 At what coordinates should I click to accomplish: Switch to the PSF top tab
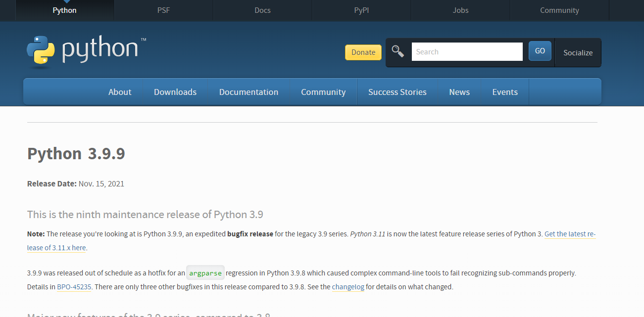tap(163, 10)
